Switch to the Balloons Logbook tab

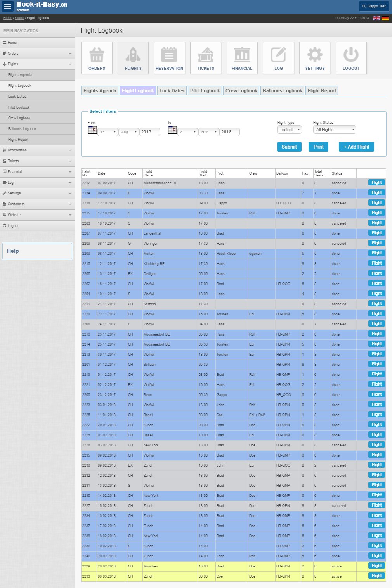coord(282,91)
